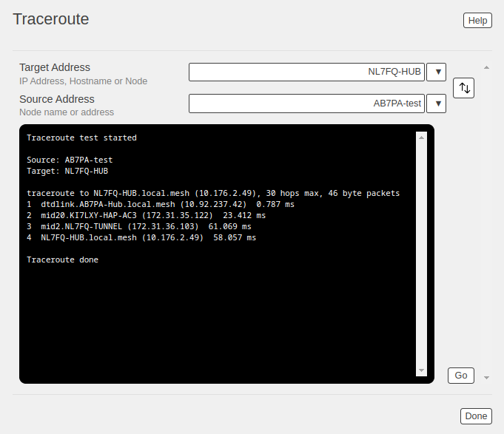This screenshot has height=434, width=504.
Task: Click the panel scroll-down arrow beside Go
Action: (x=487, y=378)
